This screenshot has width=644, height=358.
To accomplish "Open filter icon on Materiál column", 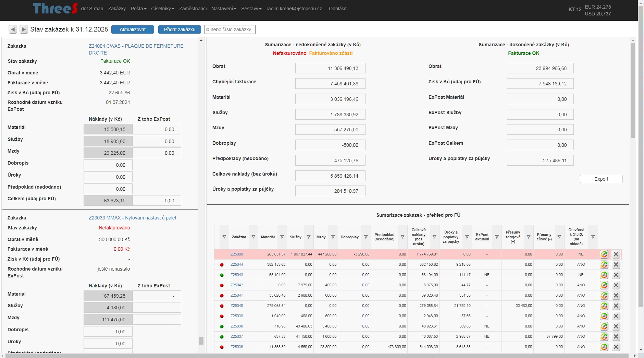I will (282, 237).
